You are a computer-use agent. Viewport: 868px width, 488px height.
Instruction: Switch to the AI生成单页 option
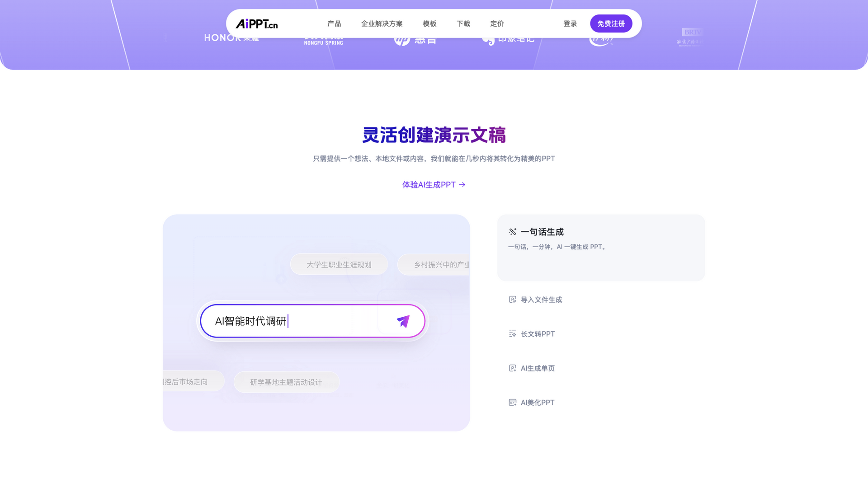coord(538,368)
